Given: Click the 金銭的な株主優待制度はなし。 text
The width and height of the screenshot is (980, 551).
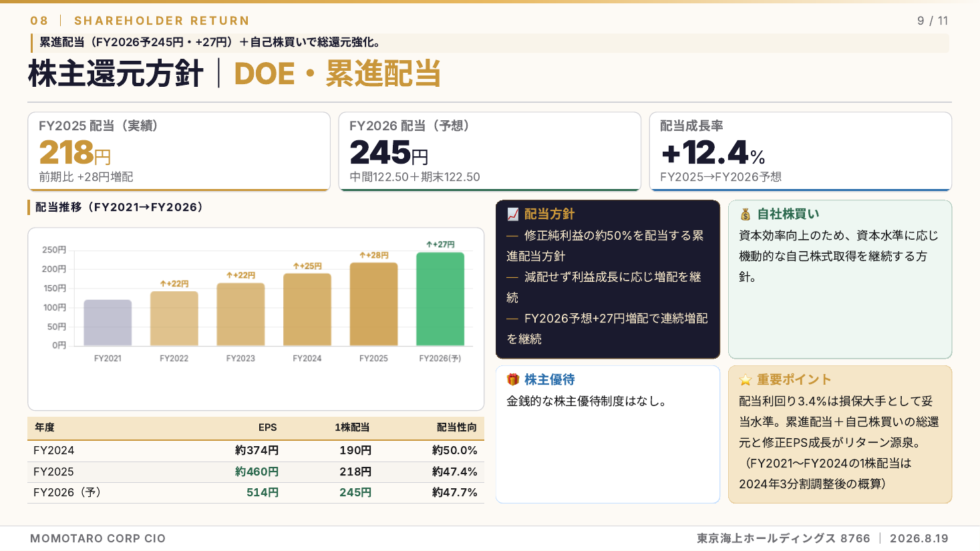Looking at the screenshot, I should (587, 401).
